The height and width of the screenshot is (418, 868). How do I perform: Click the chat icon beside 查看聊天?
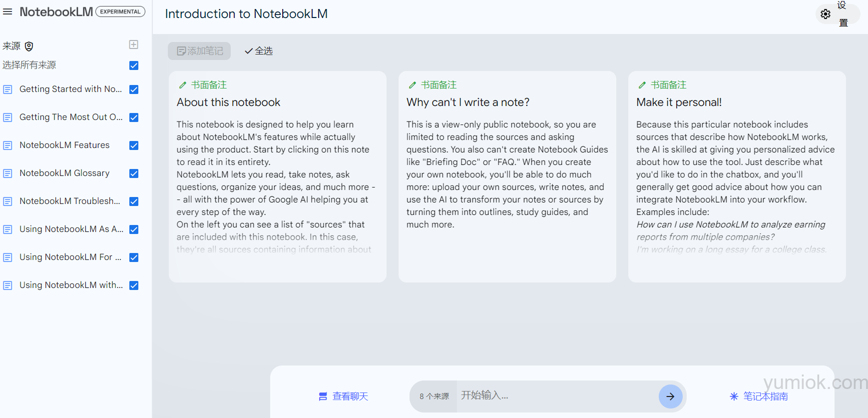[323, 396]
